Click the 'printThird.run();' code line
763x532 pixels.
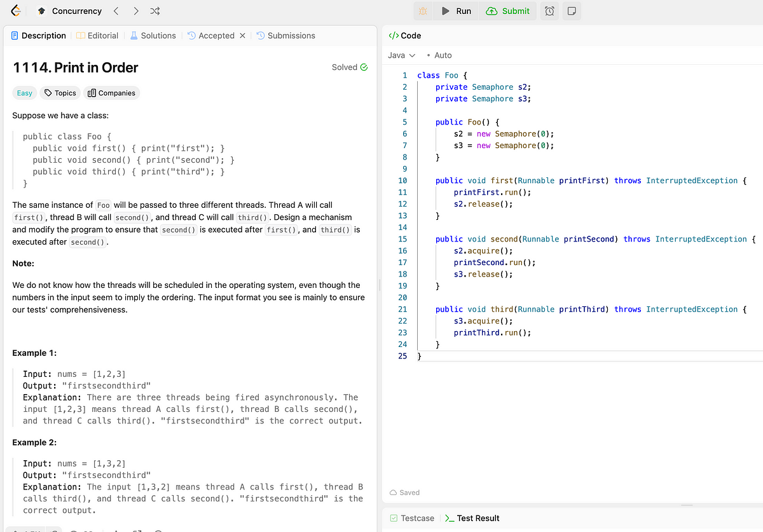pos(493,332)
